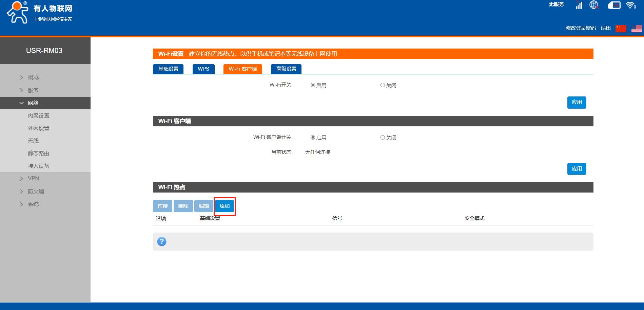This screenshot has height=310, width=644.
Task: Switch language with the US flag
Action: point(637,29)
